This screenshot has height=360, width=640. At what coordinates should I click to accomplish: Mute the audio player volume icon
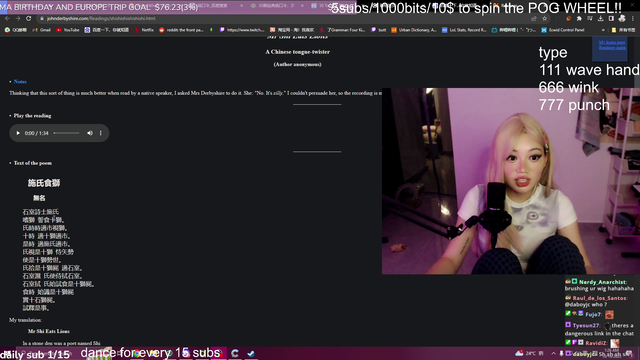90,133
